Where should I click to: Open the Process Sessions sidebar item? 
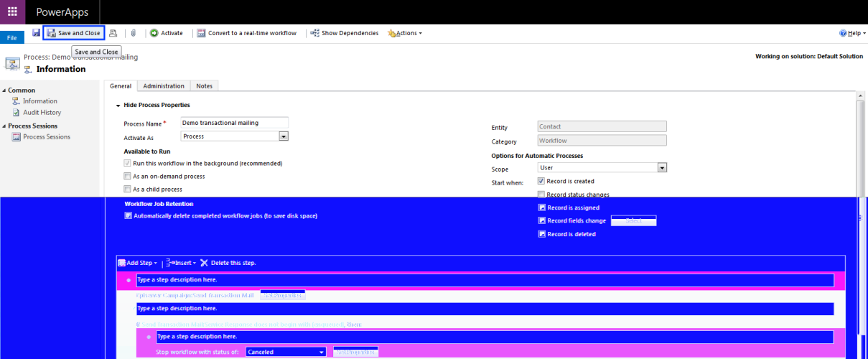pos(46,137)
